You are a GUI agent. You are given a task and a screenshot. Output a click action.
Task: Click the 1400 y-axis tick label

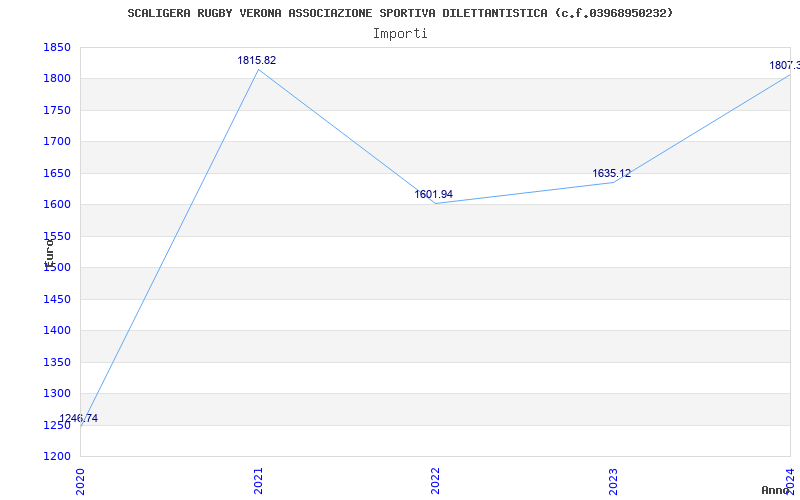tap(57, 331)
